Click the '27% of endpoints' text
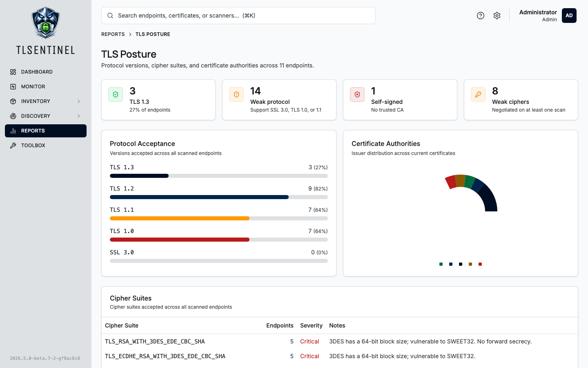The height and width of the screenshot is (368, 588). 150,110
